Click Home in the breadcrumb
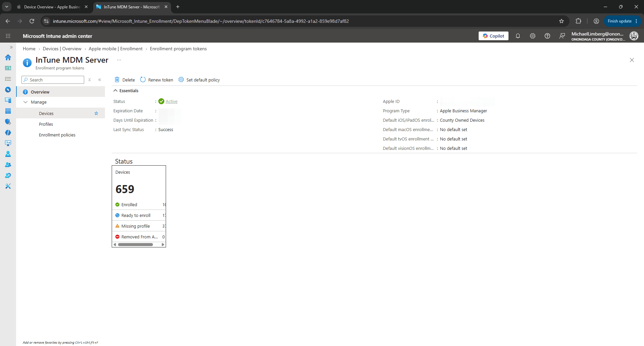644x346 pixels. [x=29, y=49]
